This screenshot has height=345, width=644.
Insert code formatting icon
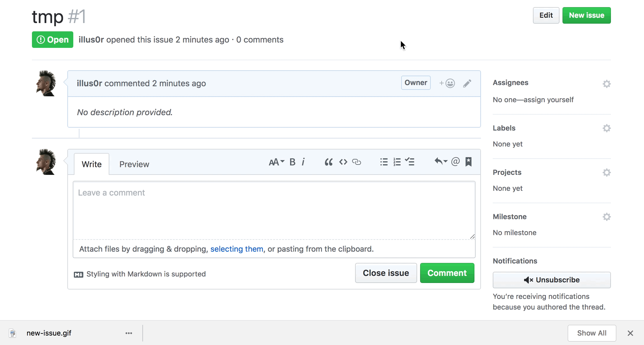343,162
